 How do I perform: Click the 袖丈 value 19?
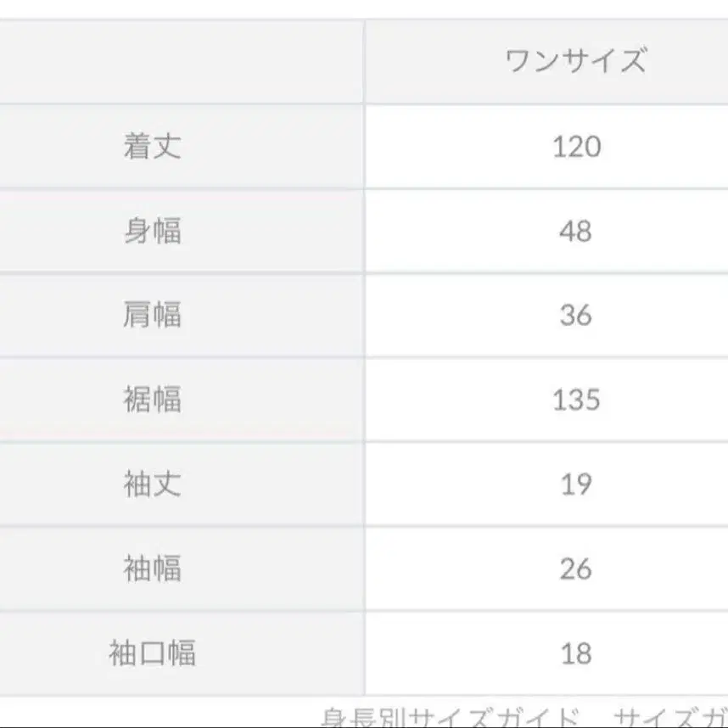[575, 484]
